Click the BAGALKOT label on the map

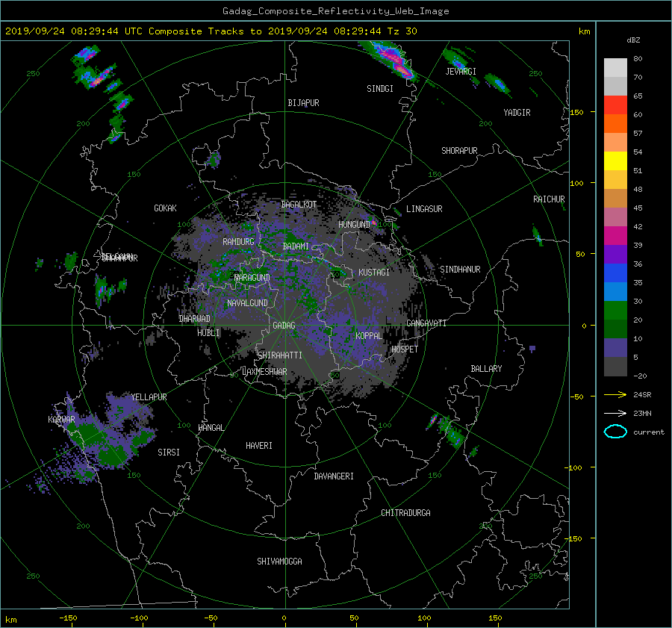tap(299, 205)
